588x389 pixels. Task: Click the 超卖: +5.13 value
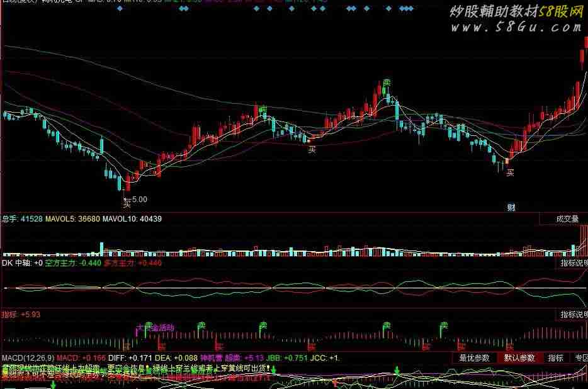click(x=244, y=358)
